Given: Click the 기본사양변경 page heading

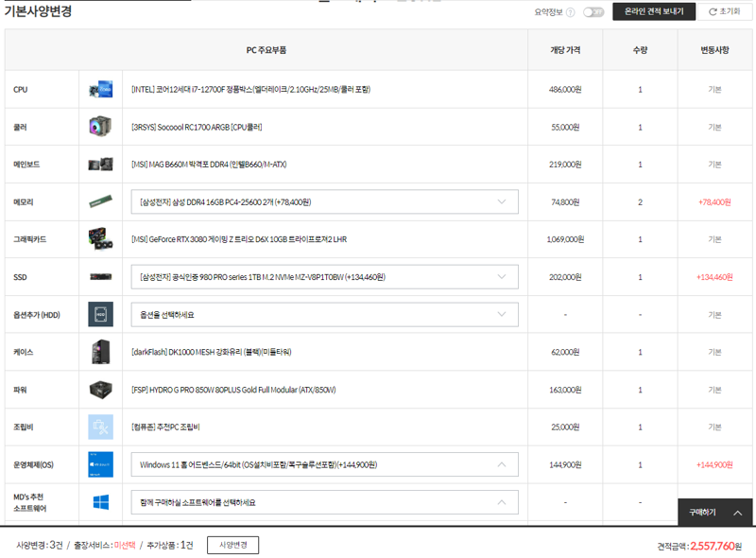Looking at the screenshot, I should coord(38,10).
